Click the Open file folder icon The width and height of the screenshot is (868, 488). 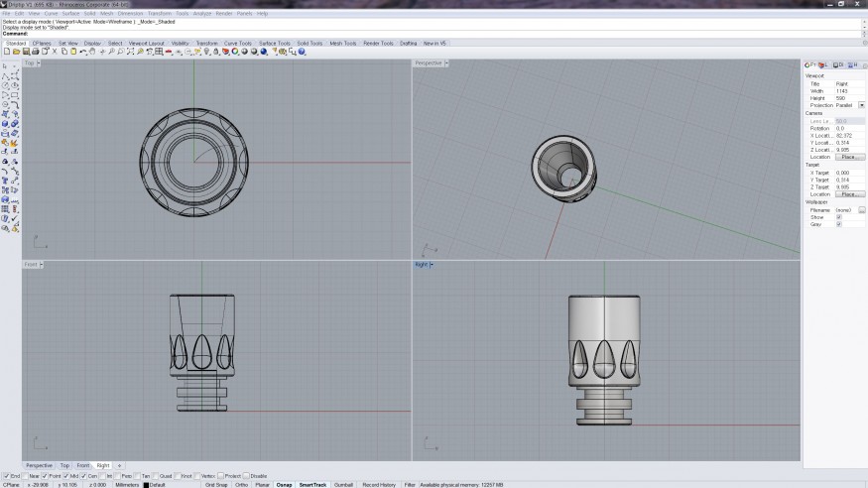17,52
